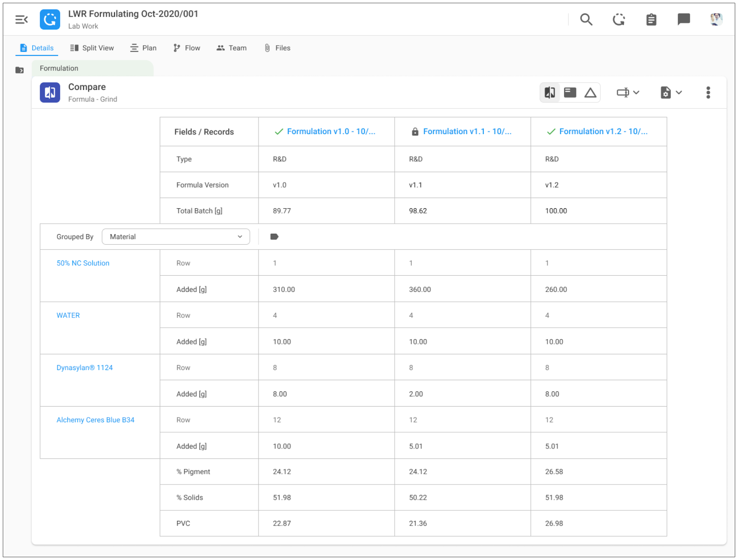This screenshot has width=738, height=560.
Task: Click the % Pigment value 26.58
Action: click(554, 472)
